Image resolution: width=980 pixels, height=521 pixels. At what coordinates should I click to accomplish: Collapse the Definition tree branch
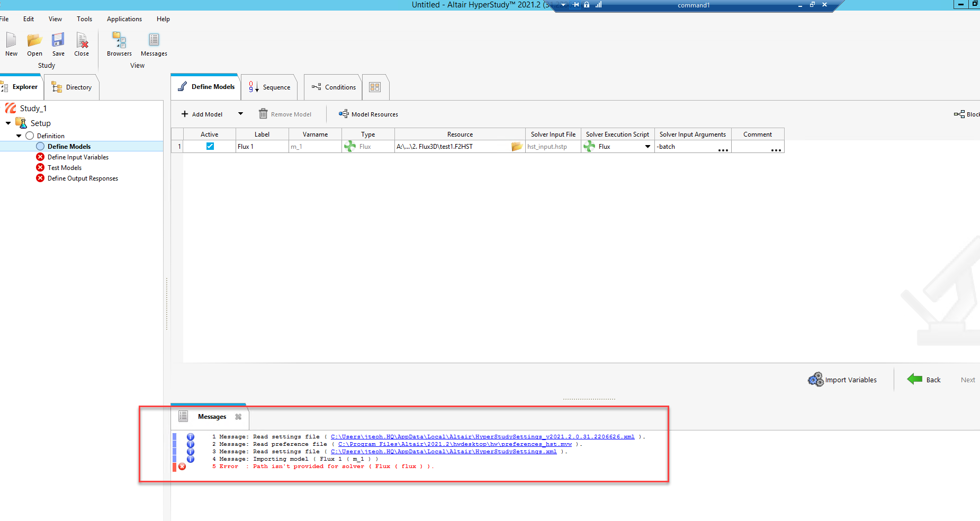[19, 136]
